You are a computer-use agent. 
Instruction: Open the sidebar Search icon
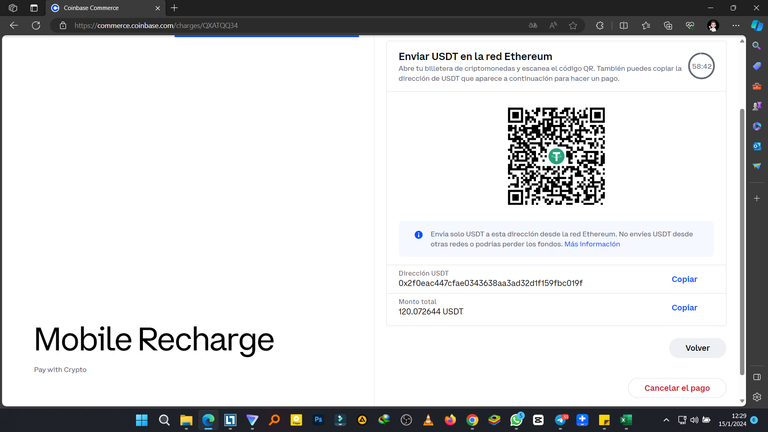[757, 46]
